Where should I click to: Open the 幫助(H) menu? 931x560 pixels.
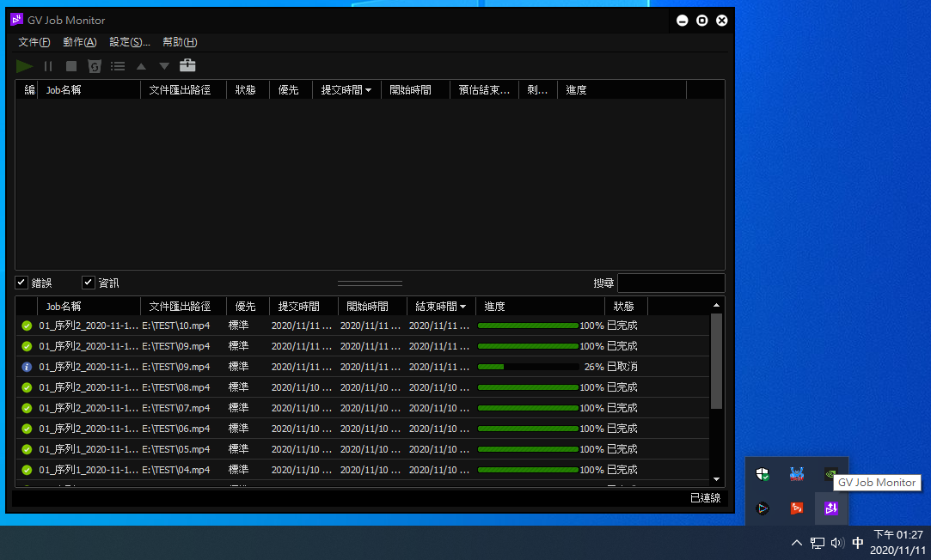point(180,42)
